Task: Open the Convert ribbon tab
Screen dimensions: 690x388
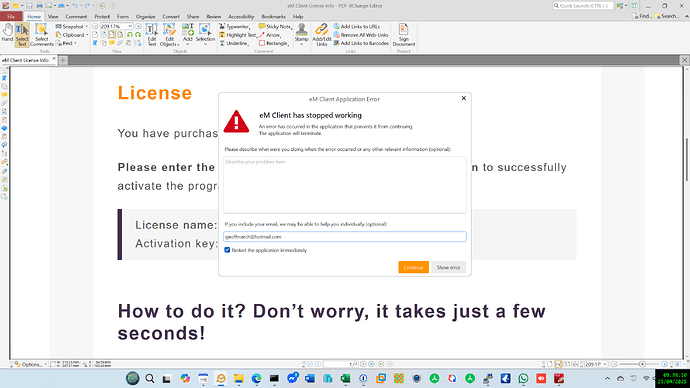Action: [x=171, y=16]
